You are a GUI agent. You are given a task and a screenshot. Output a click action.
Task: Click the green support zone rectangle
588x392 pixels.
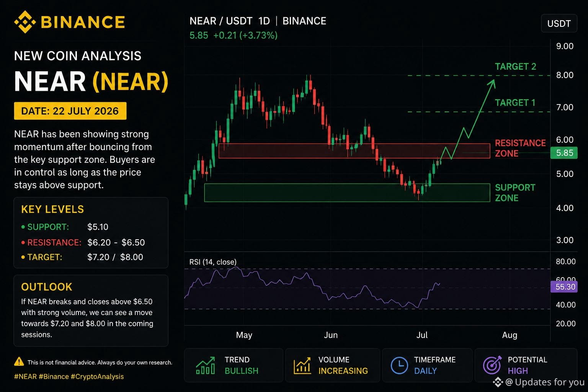(x=347, y=193)
